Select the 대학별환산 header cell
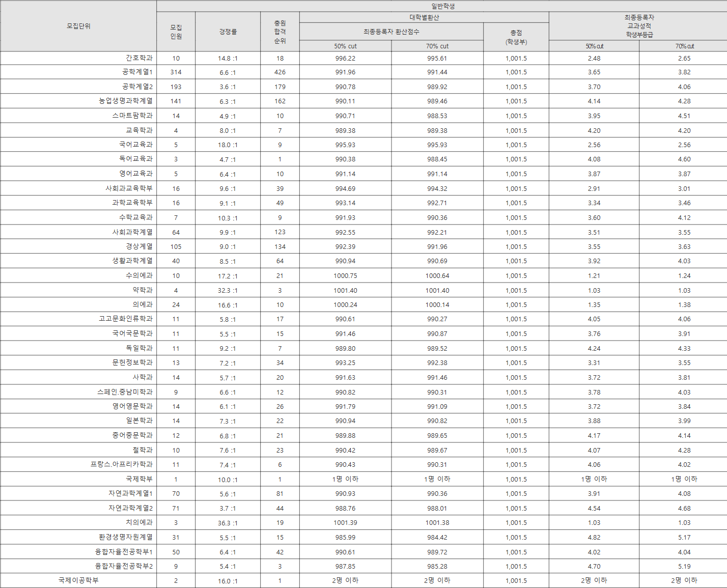Viewport: 727px width, 588px height. point(424,17)
